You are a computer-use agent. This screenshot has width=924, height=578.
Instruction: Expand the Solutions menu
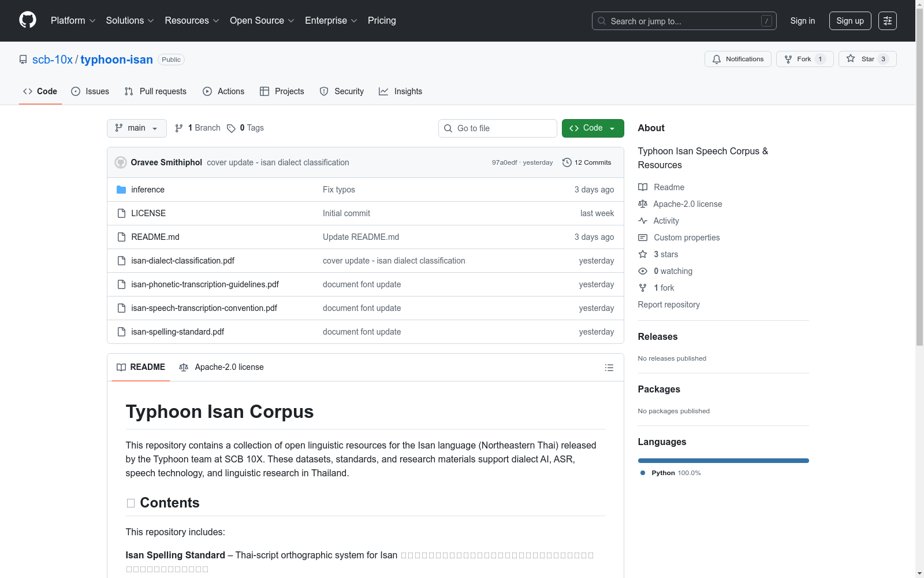[x=130, y=21]
